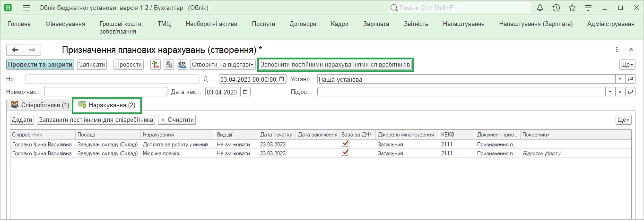The height and width of the screenshot is (221, 644).
Task: Expand the Установа field dropdown arrow
Action: pos(620,79)
